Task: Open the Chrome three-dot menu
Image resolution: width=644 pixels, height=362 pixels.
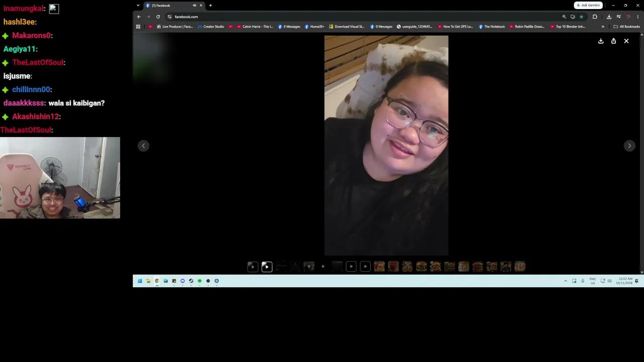Action: tap(637, 17)
